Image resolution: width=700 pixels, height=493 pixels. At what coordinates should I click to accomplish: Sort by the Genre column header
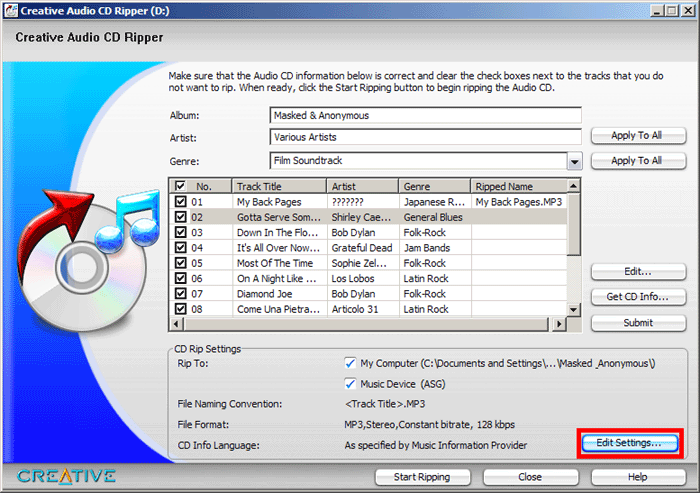click(x=434, y=186)
